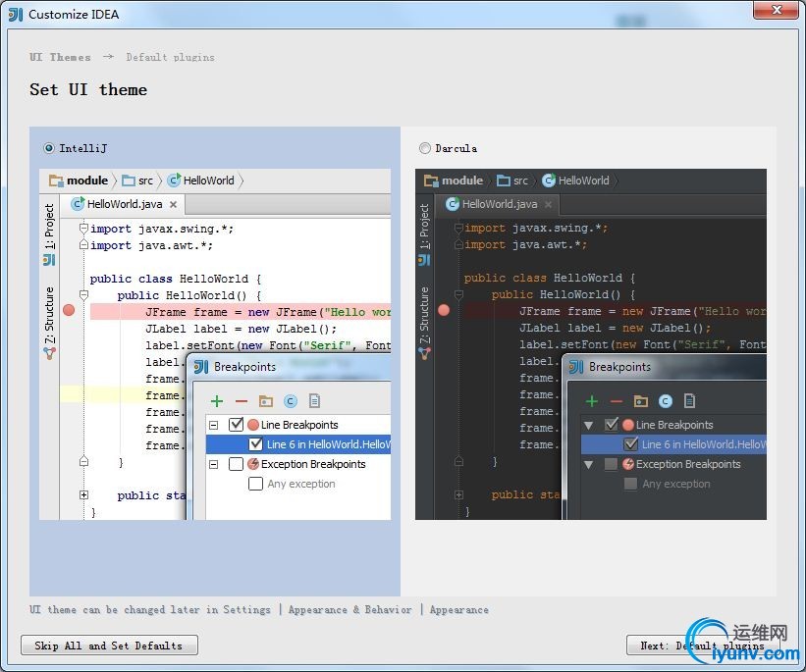Screen dimensions: 806x672
Task: Toggle Any exception checkbox in Darcula preview
Action: 630,484
